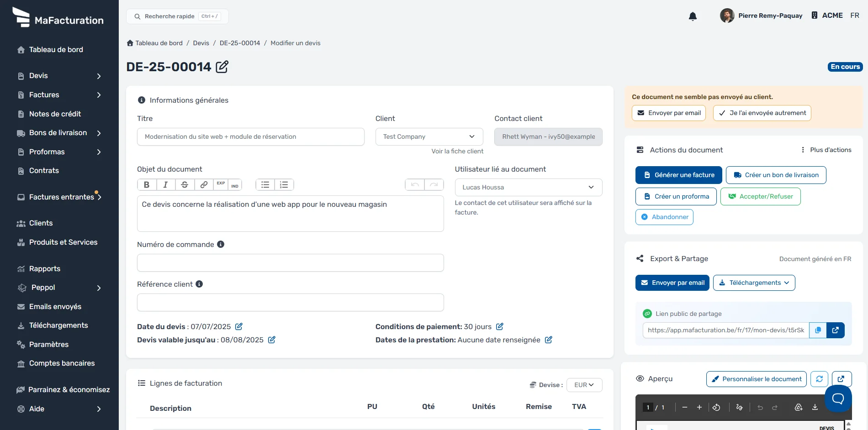868x430 pixels.
Task: Expand the Devis sidebar menu
Action: click(x=59, y=76)
